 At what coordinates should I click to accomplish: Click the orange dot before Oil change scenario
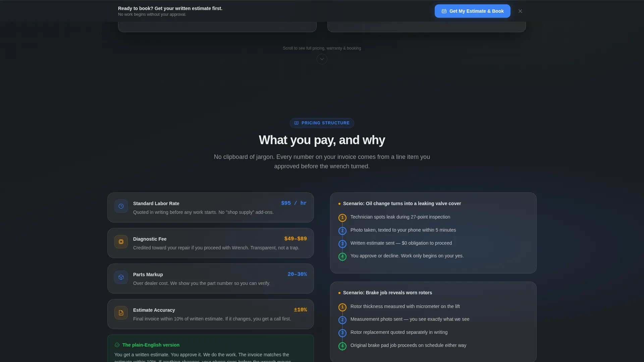(x=339, y=204)
